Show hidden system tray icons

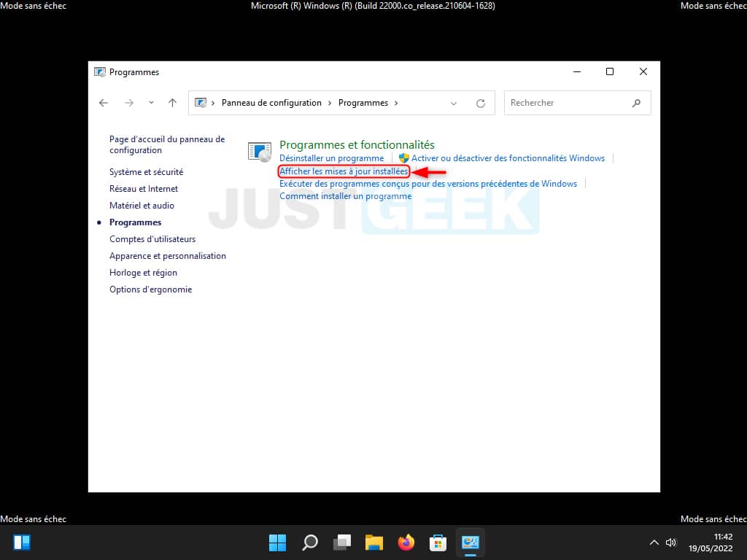654,542
